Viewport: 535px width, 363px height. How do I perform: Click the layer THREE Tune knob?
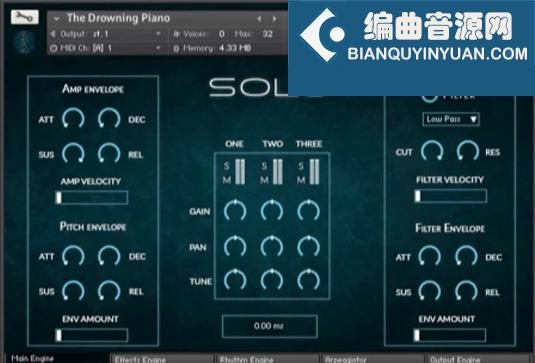click(x=308, y=280)
